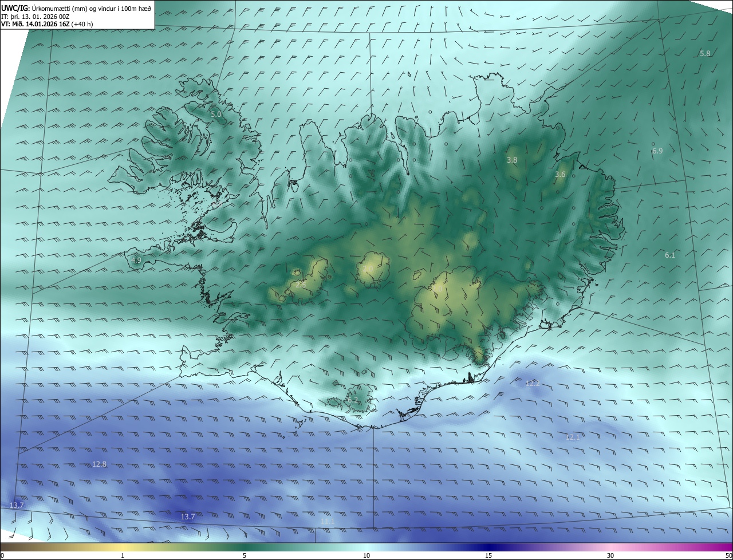Click the 4.9 value label
Image resolution: width=733 pixels, height=560 pixels.
136,260
